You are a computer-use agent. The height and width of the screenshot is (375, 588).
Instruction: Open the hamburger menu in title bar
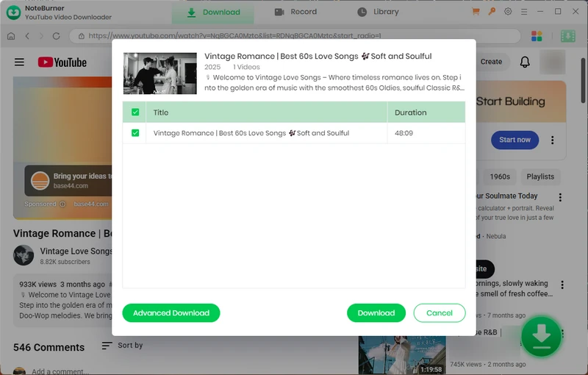click(524, 12)
